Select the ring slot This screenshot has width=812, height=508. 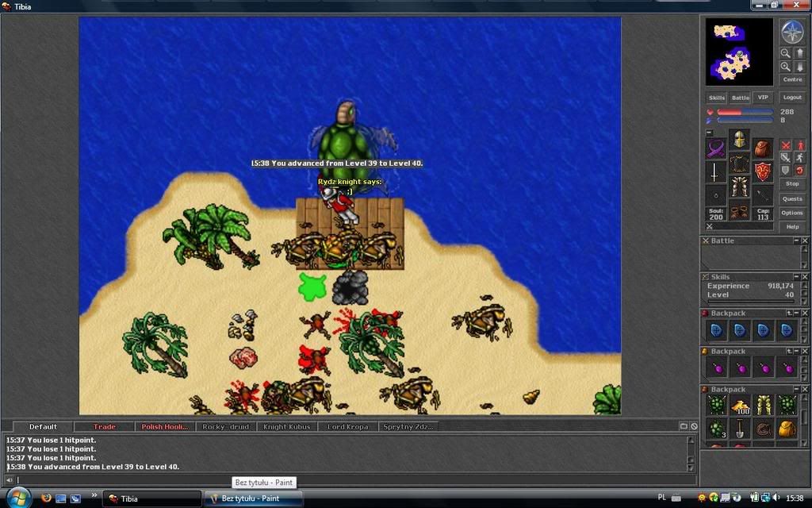(x=716, y=196)
